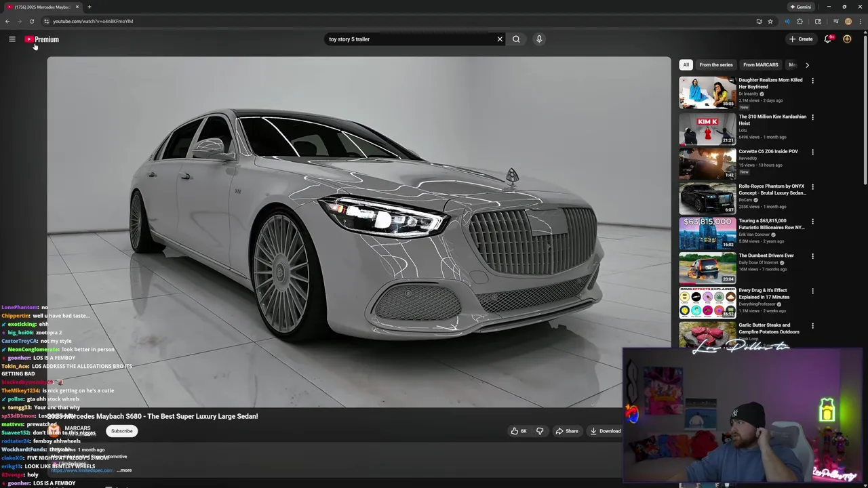868x488 pixels.
Task: Open Touring a $63,815,000 Billionaires Row thumbnail
Action: (707, 233)
